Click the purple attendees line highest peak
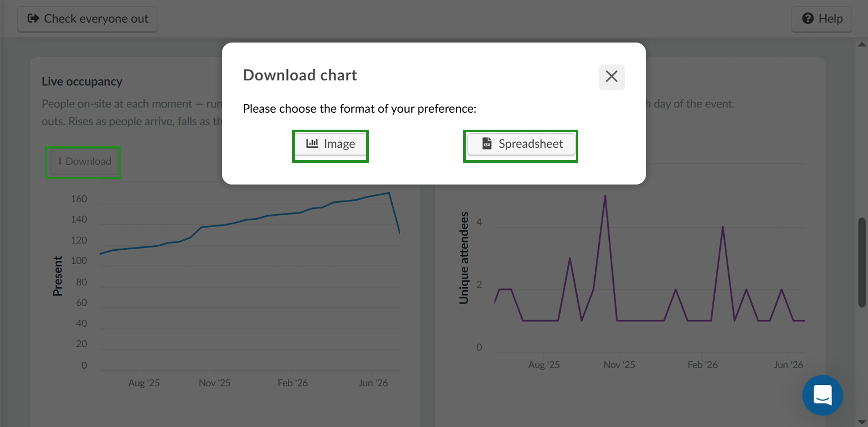The width and height of the screenshot is (868, 427). (605, 196)
